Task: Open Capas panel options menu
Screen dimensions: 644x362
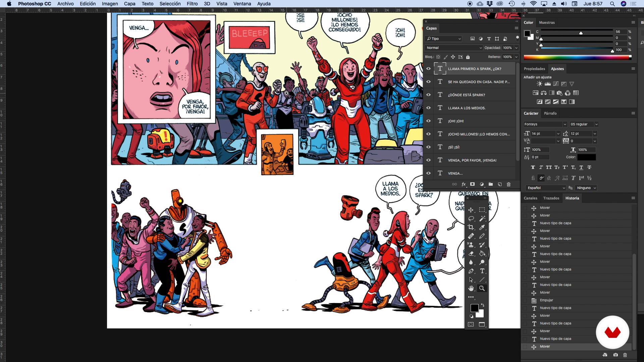Action: (516, 28)
